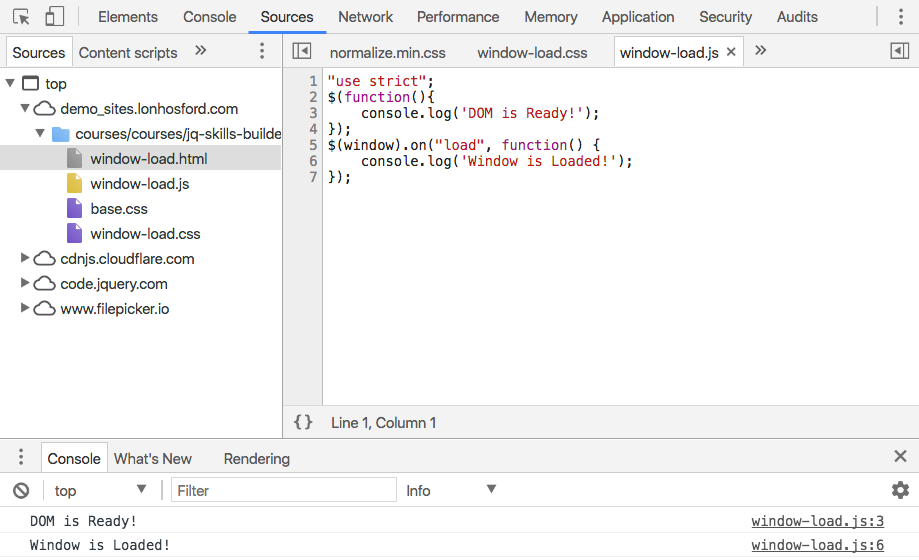Screen dimensions: 919x560
Task: Collapse the demo_sites.lonhosford.com node
Action: tap(25, 108)
